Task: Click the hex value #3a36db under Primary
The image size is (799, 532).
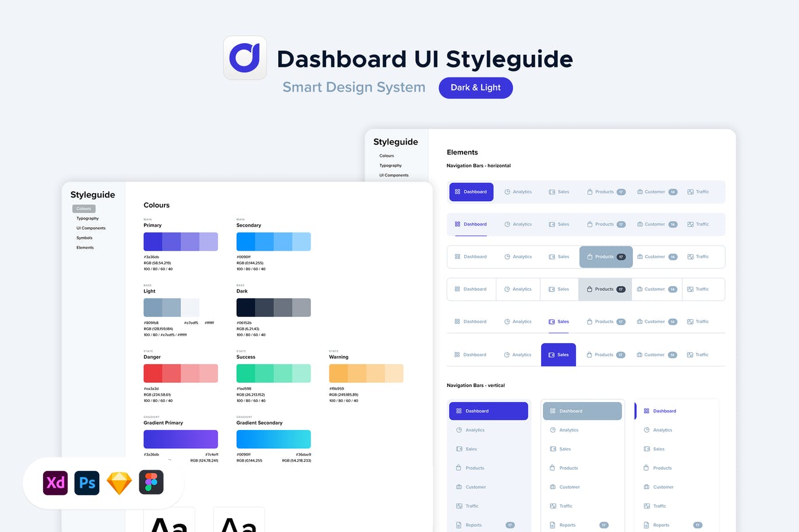Action: [x=152, y=257]
